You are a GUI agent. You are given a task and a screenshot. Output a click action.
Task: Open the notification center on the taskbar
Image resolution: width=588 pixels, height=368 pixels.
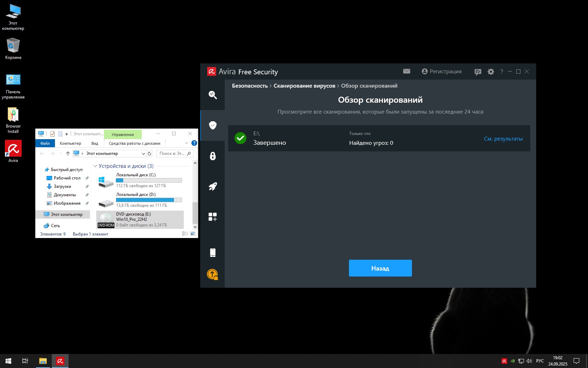[x=576, y=361]
